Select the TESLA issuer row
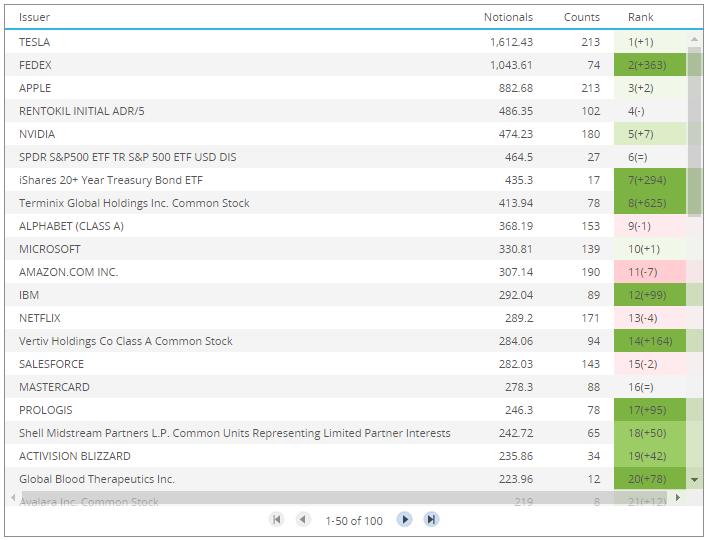Screen dimensions: 705x540 point(346,42)
